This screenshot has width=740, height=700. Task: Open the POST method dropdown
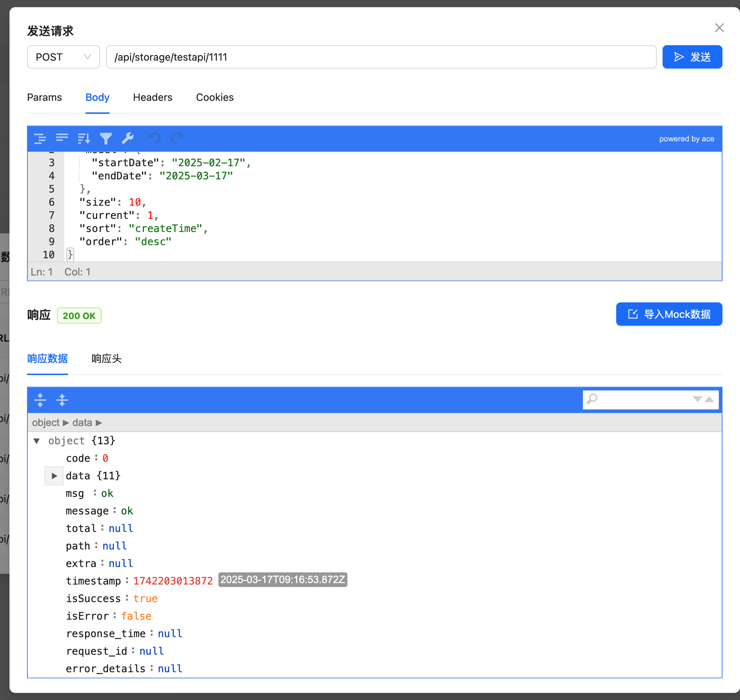64,57
